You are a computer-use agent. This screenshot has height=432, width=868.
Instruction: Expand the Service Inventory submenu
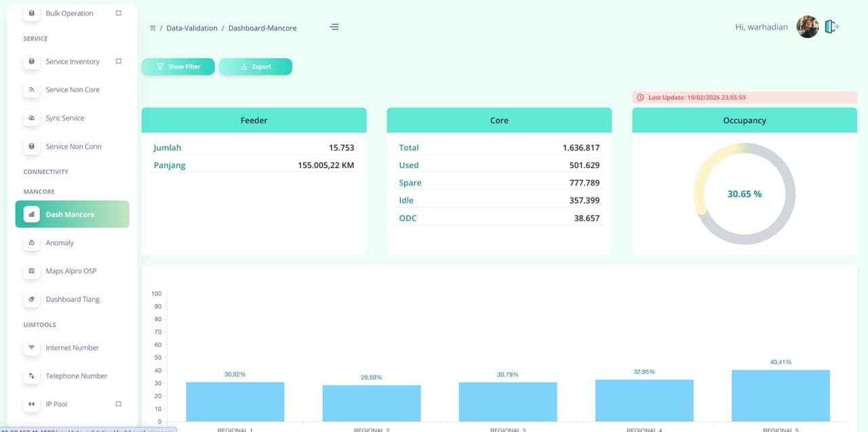pos(119,61)
